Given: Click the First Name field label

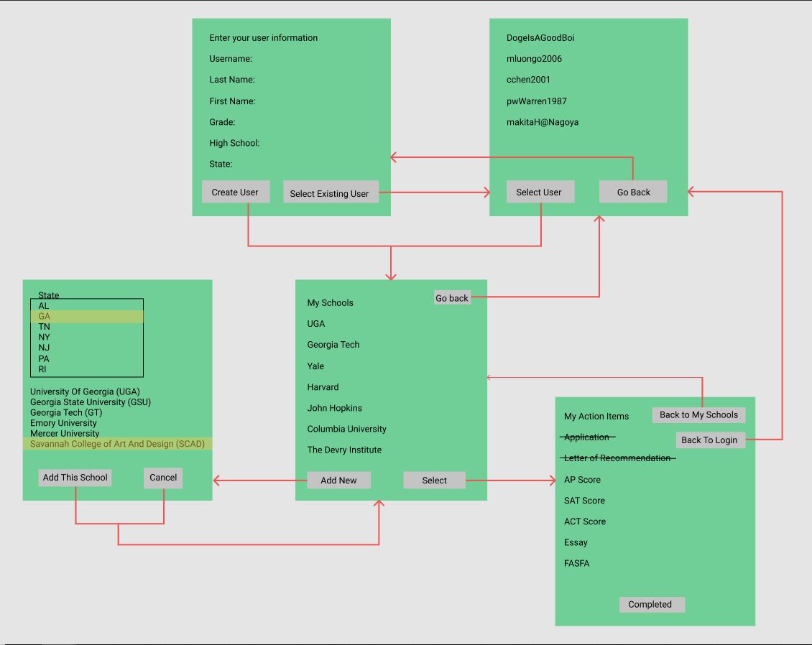Looking at the screenshot, I should click(x=233, y=101).
